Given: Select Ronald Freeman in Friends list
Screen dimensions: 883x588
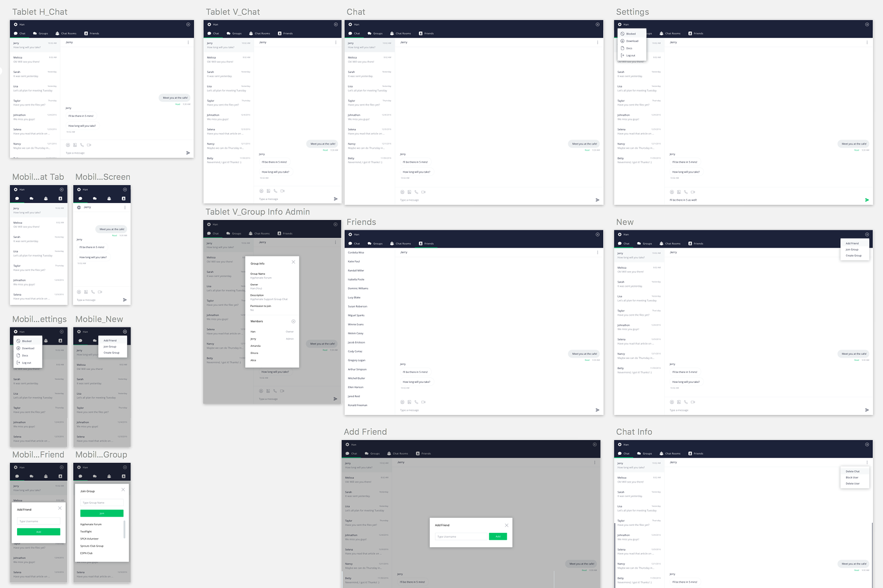Looking at the screenshot, I should coord(358,405).
